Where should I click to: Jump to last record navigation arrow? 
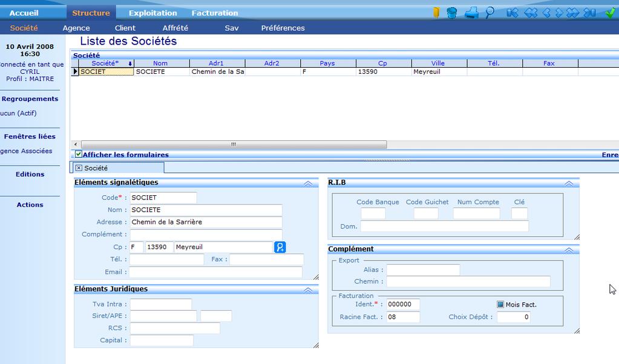[x=589, y=13]
